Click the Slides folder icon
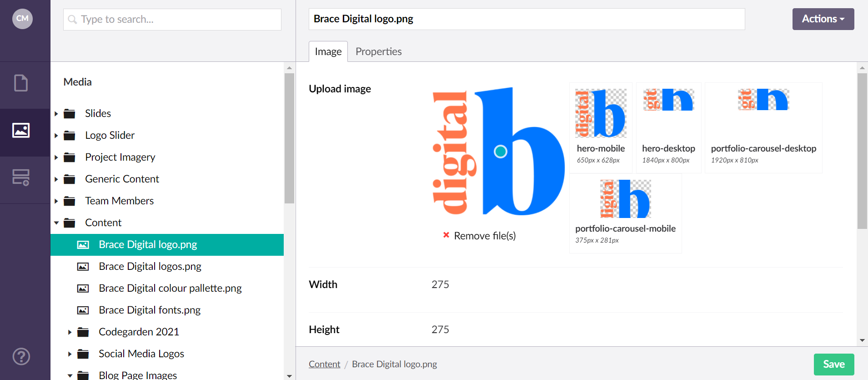The height and width of the screenshot is (380, 868). pyautogui.click(x=70, y=113)
